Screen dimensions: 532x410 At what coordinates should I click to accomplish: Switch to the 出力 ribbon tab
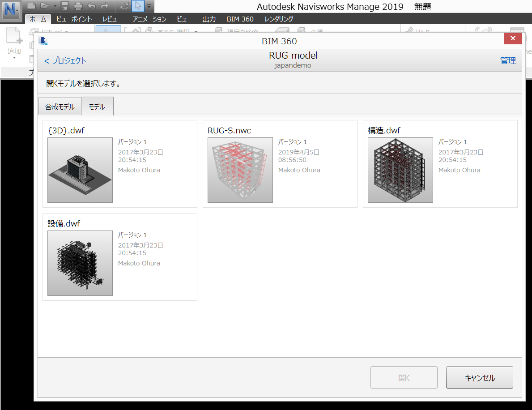point(209,19)
